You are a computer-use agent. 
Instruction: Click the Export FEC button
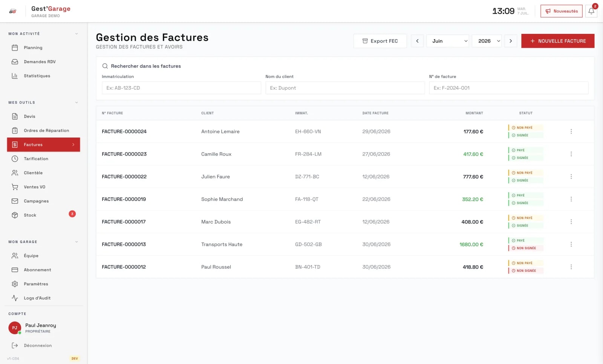(380, 41)
